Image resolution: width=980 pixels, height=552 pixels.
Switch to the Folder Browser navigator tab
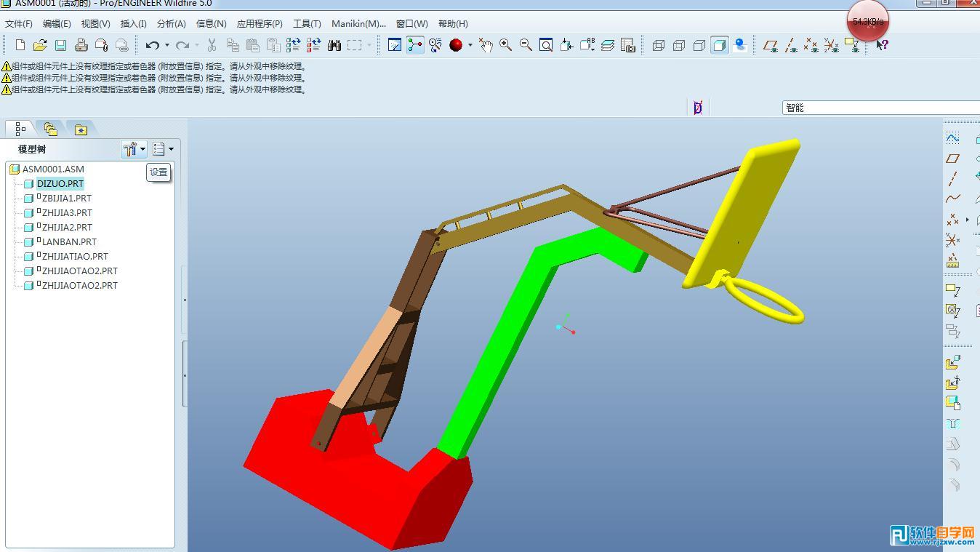click(50, 129)
